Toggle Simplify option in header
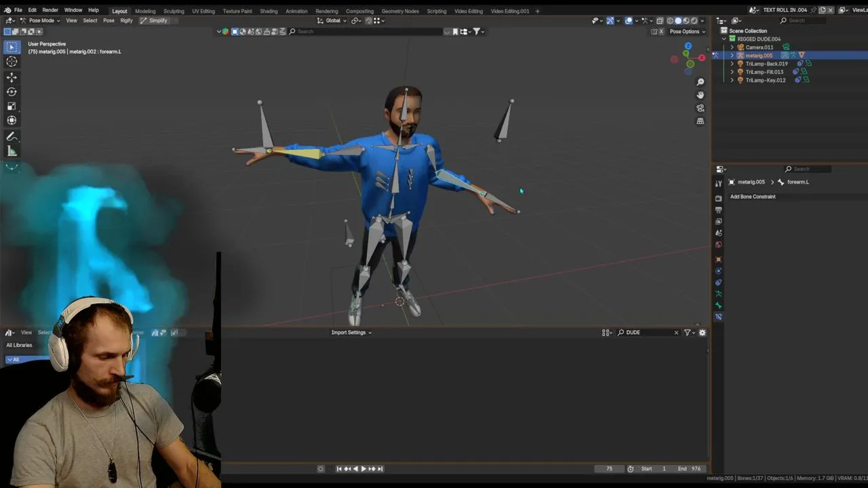 (154, 20)
